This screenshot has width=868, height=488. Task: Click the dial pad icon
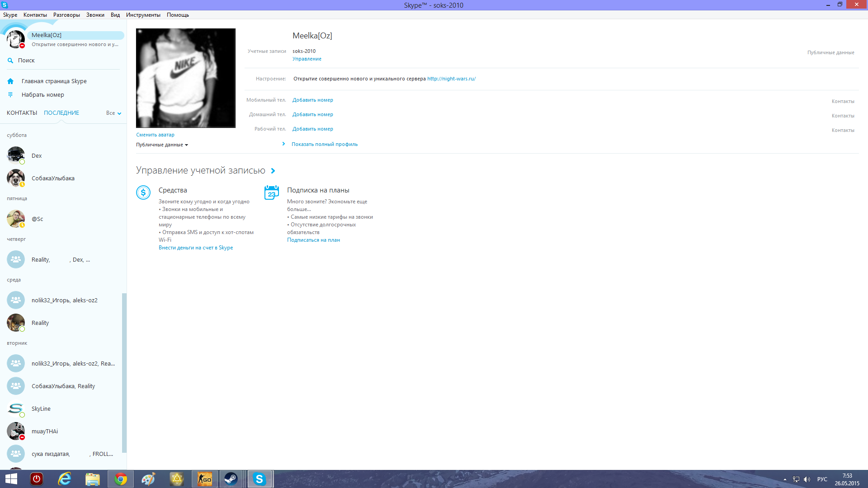click(x=10, y=95)
